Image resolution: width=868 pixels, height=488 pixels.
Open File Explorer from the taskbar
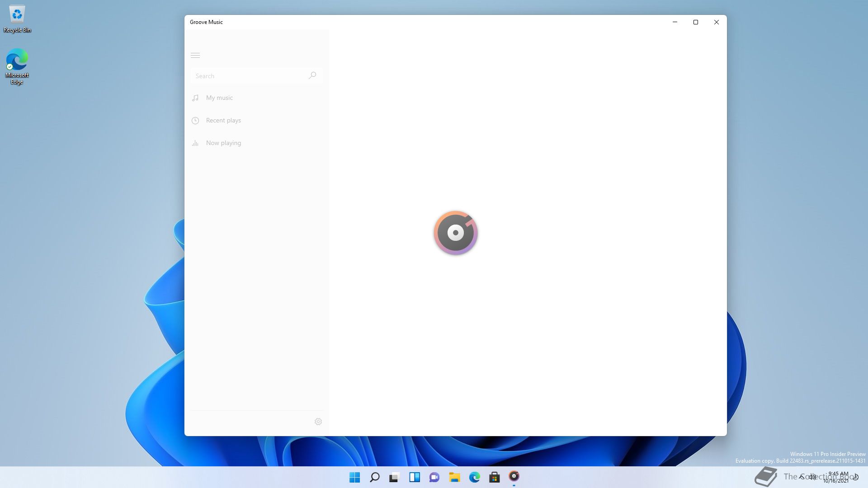coord(454,477)
